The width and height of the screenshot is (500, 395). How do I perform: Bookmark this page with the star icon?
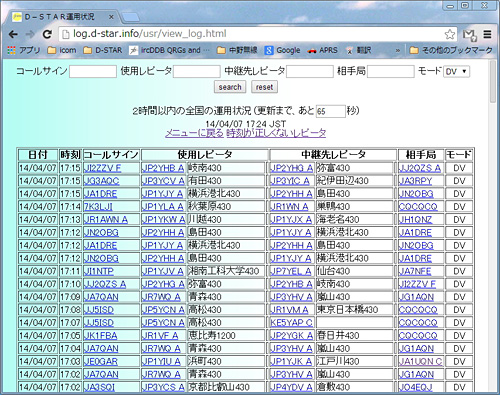click(450, 34)
